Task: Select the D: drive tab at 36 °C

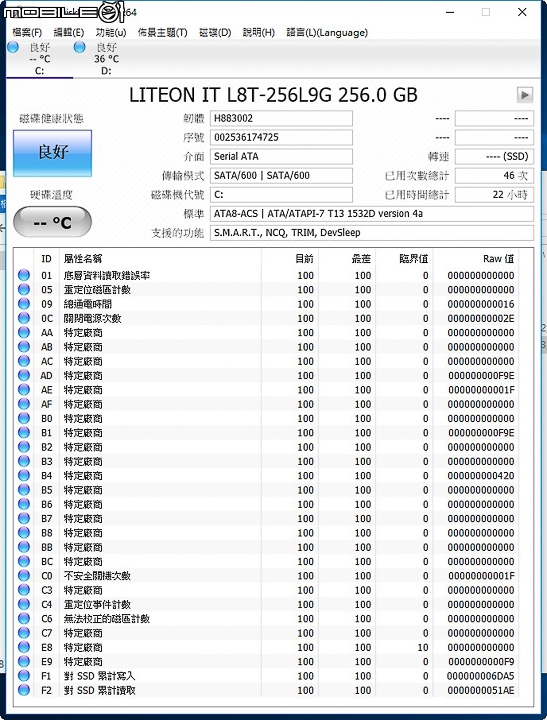Action: tap(106, 59)
